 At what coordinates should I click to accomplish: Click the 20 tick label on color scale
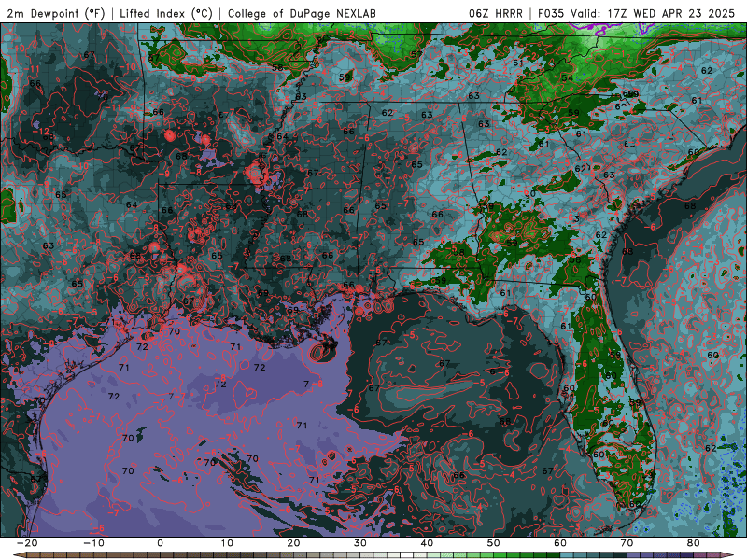[293, 543]
